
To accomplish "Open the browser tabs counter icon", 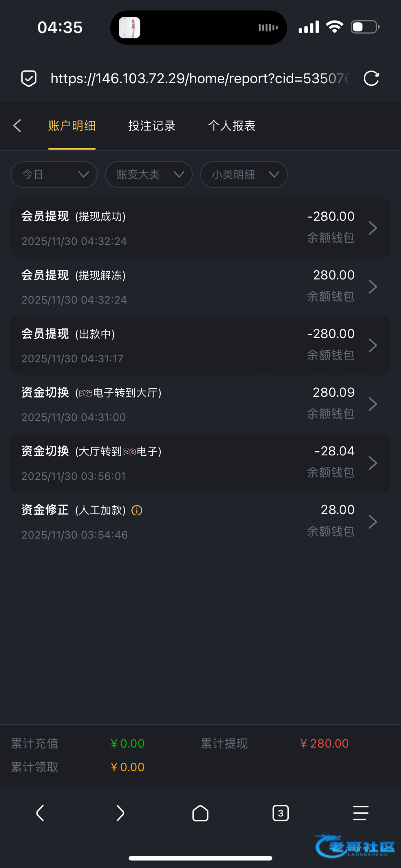I will [280, 813].
